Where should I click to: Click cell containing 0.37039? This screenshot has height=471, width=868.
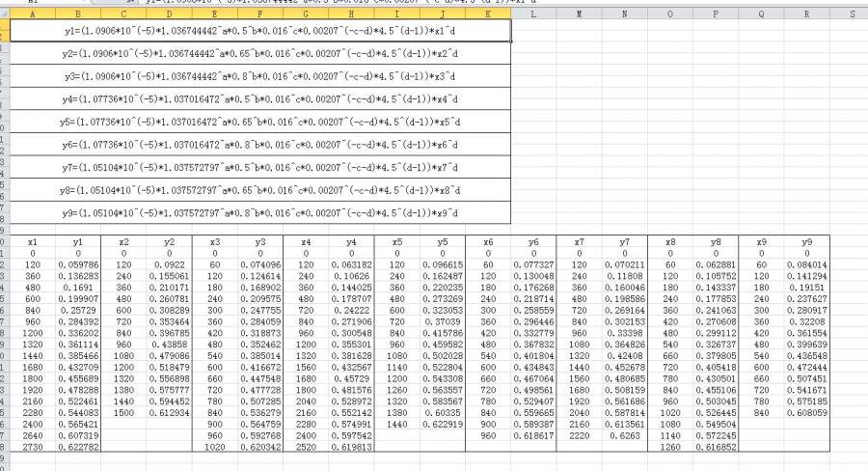tap(443, 321)
